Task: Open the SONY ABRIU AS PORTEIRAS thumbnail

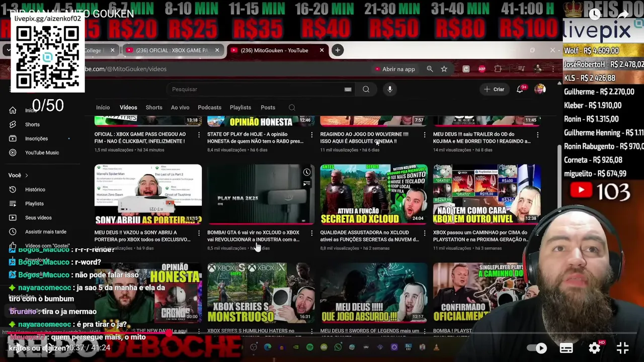Action: (148, 194)
